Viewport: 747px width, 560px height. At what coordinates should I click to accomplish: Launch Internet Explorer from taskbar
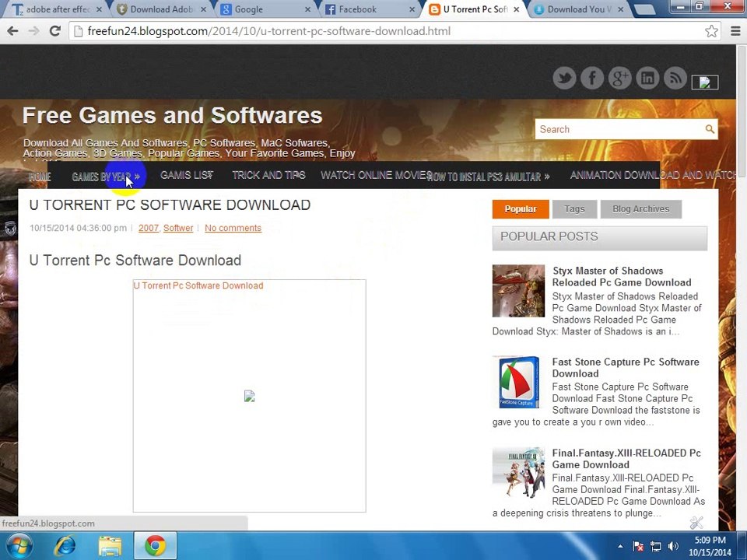[65, 546]
